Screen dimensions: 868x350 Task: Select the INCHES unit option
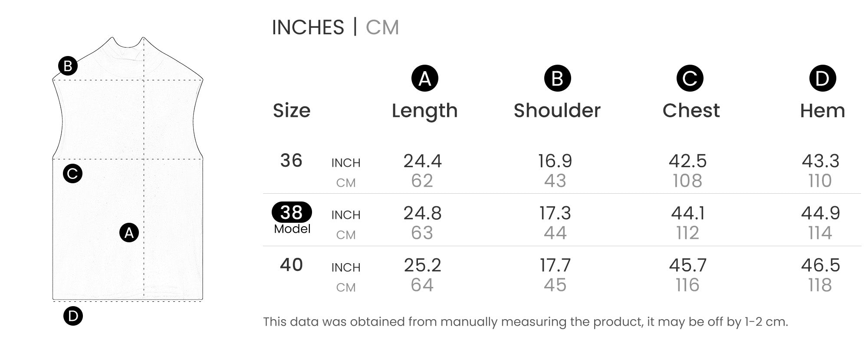pyautogui.click(x=308, y=27)
